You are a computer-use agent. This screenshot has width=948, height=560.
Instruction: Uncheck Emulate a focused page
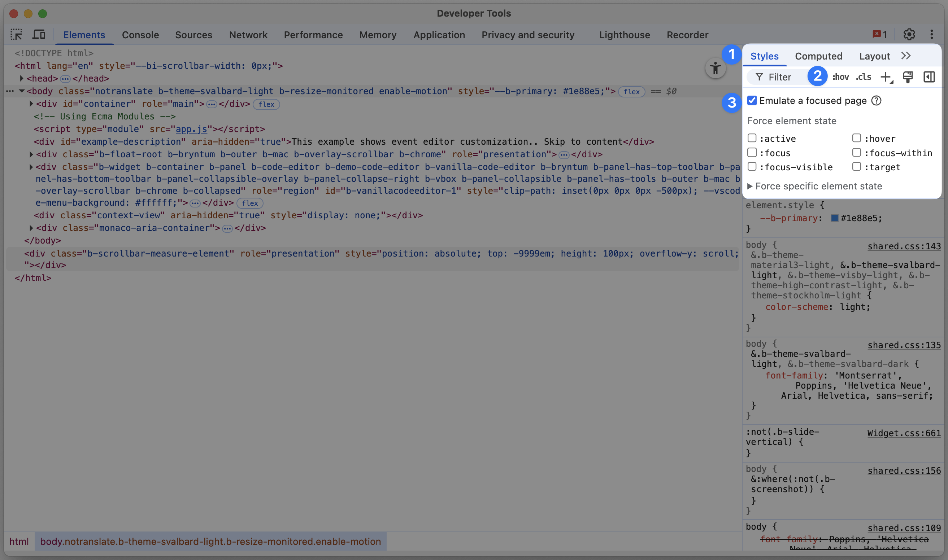tap(752, 101)
